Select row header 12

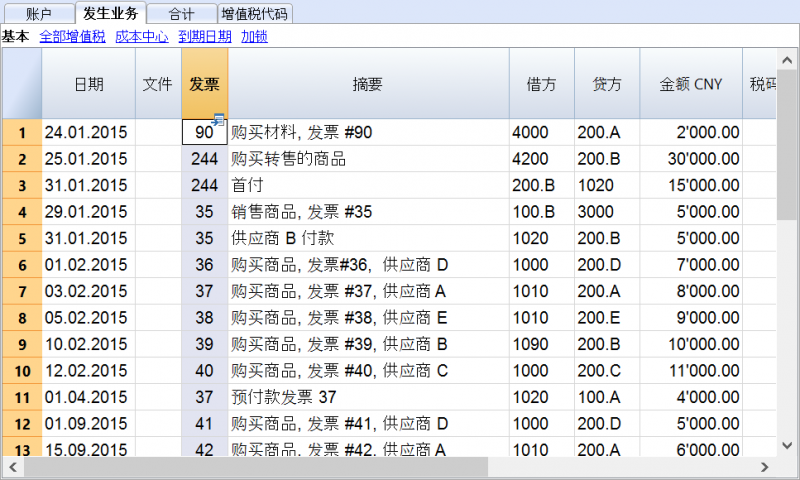(22, 424)
